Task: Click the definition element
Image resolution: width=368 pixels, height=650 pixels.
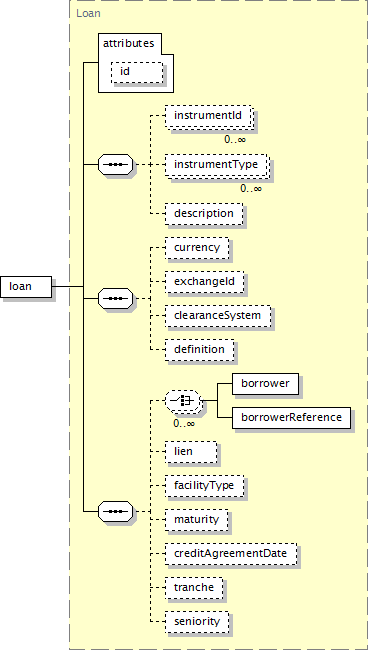Action: 199,350
